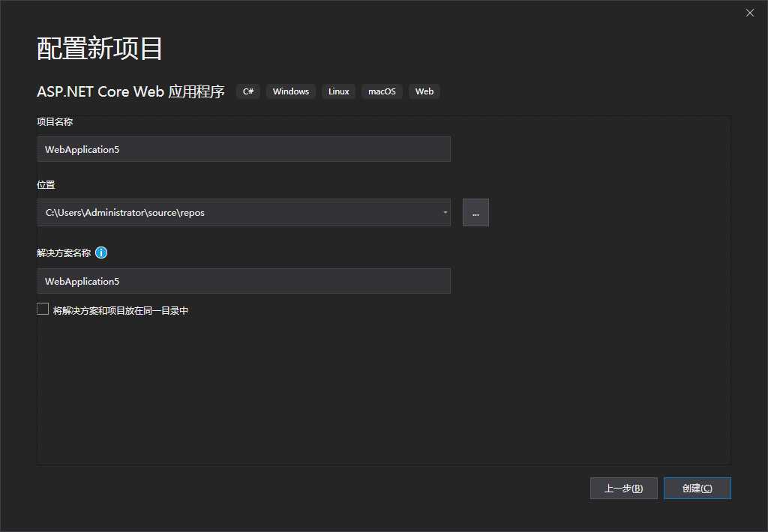The image size is (768, 532).
Task: Focus the solution name input field
Action: [244, 281]
